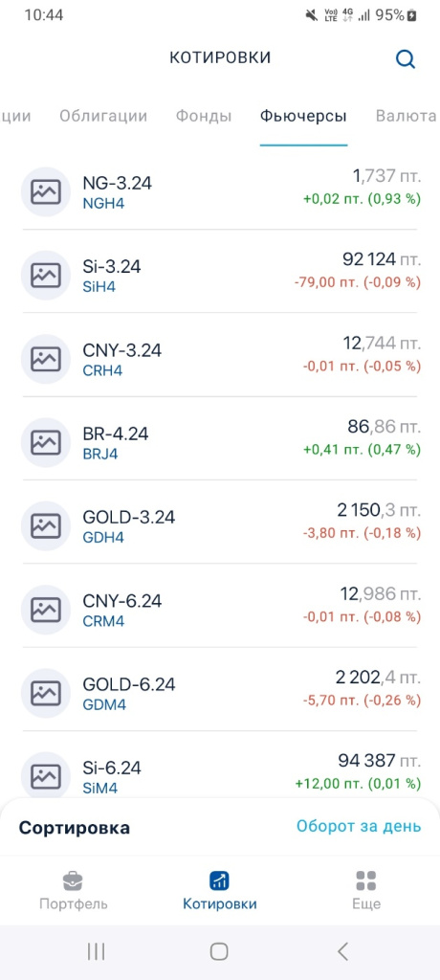440x980 pixels.
Task: Open the Оборот за день sort selector
Action: [x=359, y=826]
